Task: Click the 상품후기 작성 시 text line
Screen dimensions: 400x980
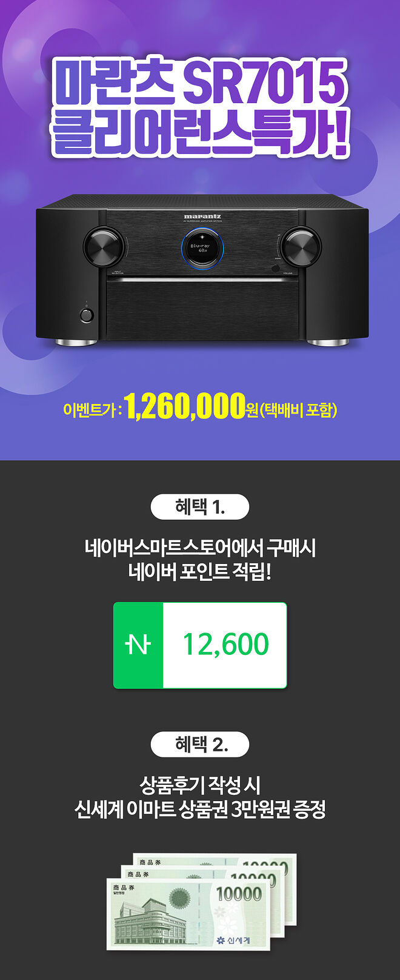Action: (x=200, y=785)
